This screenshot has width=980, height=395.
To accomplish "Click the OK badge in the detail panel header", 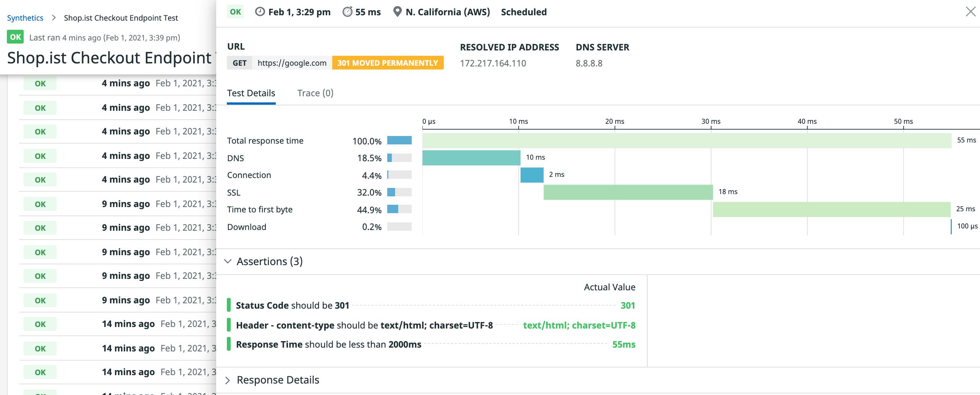I will pyautogui.click(x=235, y=12).
